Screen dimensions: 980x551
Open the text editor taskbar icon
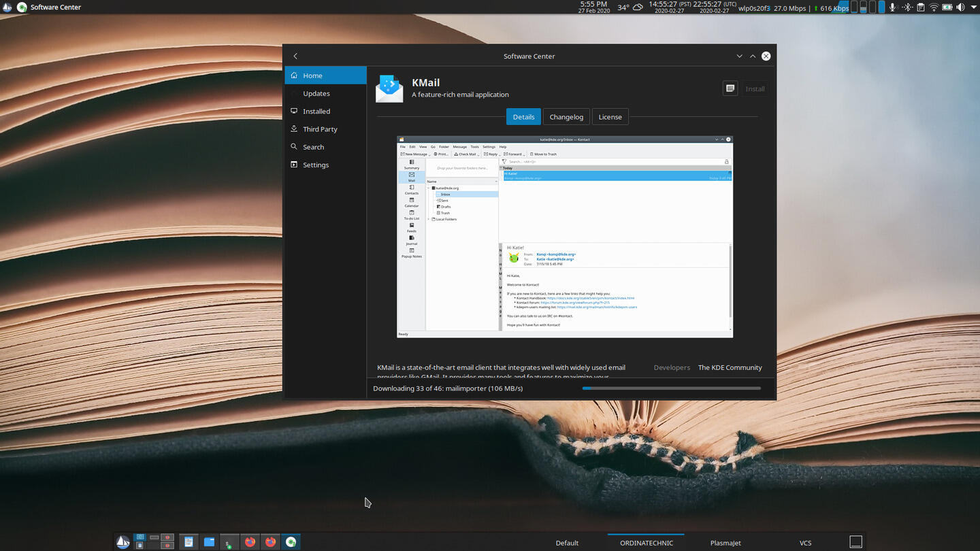pyautogui.click(x=189, y=542)
